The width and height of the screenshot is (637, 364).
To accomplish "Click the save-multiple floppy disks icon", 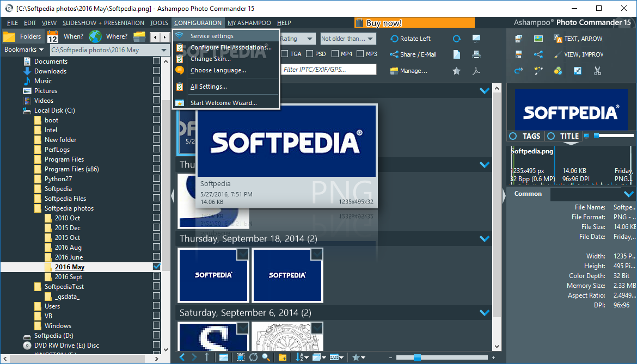I will click(x=518, y=39).
